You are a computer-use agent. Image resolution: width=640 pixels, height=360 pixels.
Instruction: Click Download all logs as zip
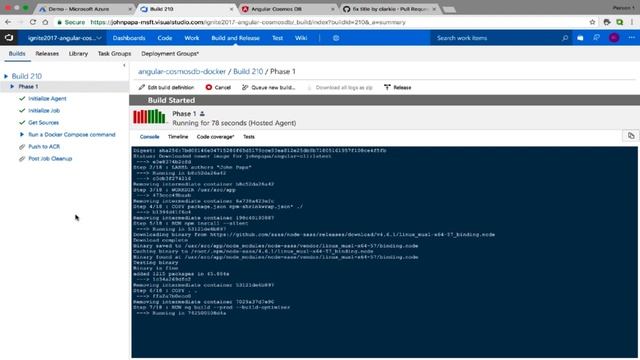click(340, 87)
